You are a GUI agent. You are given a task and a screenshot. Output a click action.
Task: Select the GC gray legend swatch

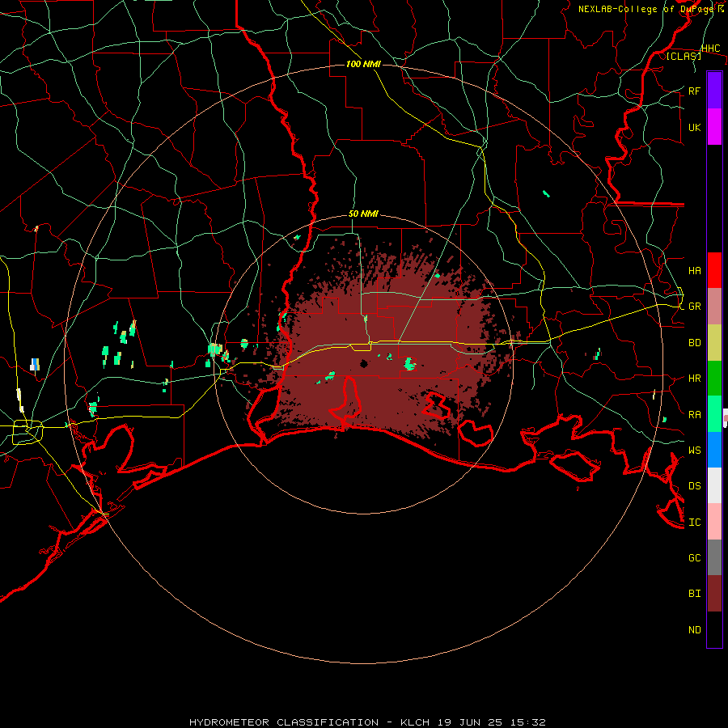point(714,557)
